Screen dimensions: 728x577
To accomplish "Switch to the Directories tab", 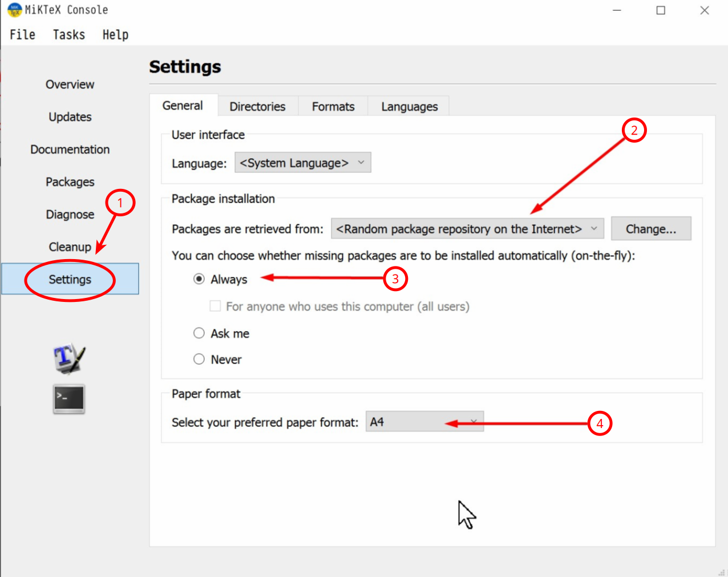I will click(x=257, y=107).
